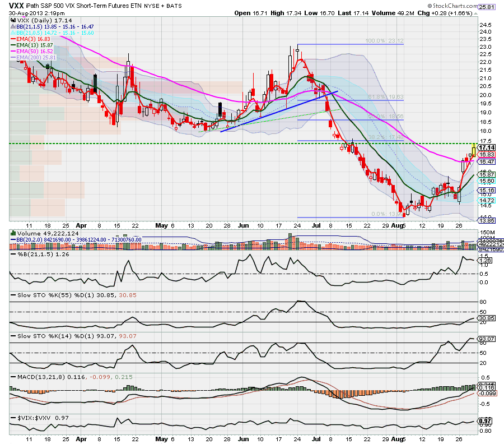Click the 50.0%: 18.56 Fibonacci label
504x444 pixels.
pos(386,117)
